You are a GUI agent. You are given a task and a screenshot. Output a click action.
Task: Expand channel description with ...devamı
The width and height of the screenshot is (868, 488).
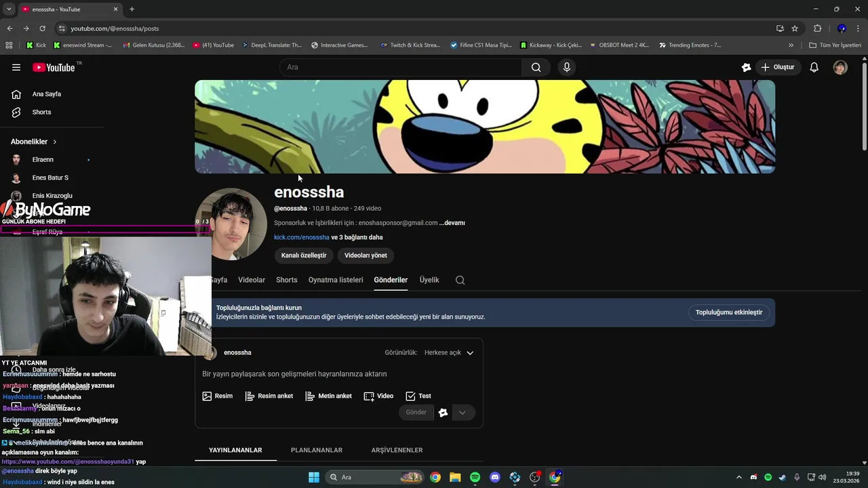[x=452, y=223]
